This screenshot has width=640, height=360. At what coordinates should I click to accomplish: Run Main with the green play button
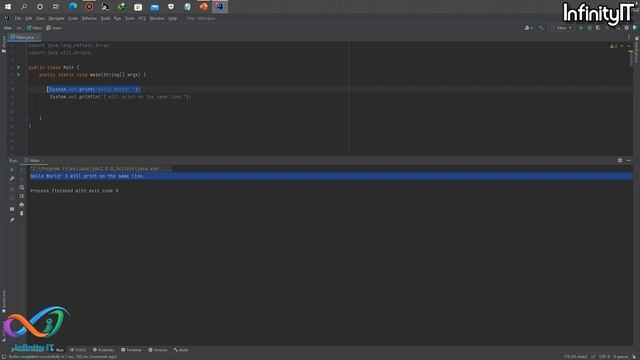(580, 28)
